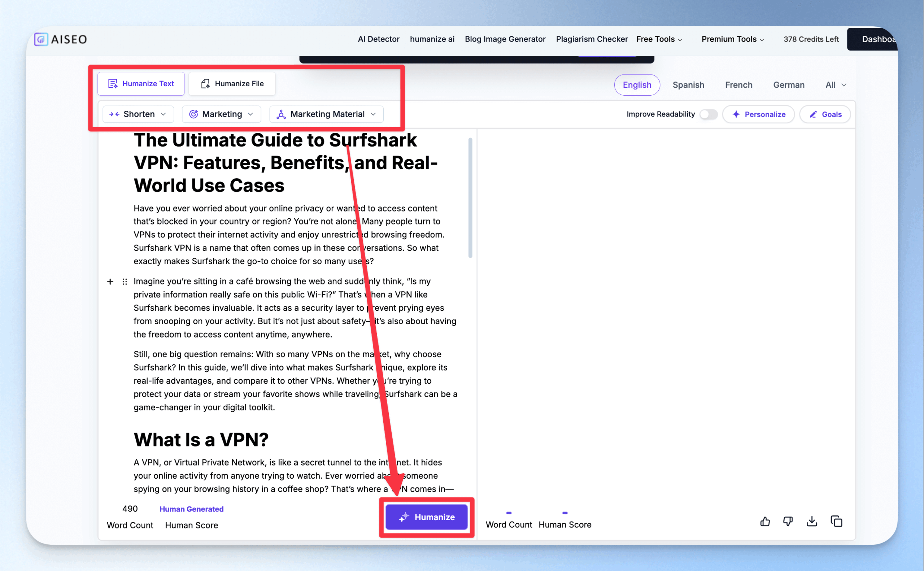Open the Marketing Material dropdown

tap(326, 114)
